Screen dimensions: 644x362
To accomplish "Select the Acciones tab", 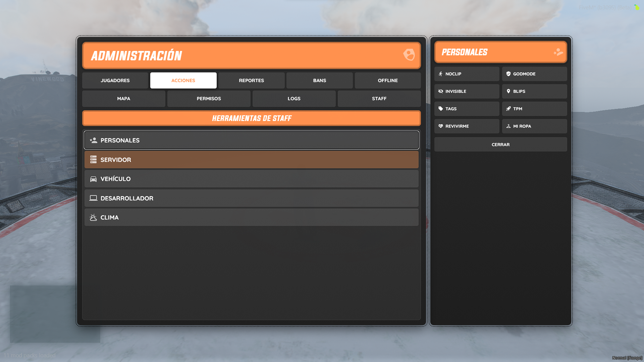I will click(183, 80).
